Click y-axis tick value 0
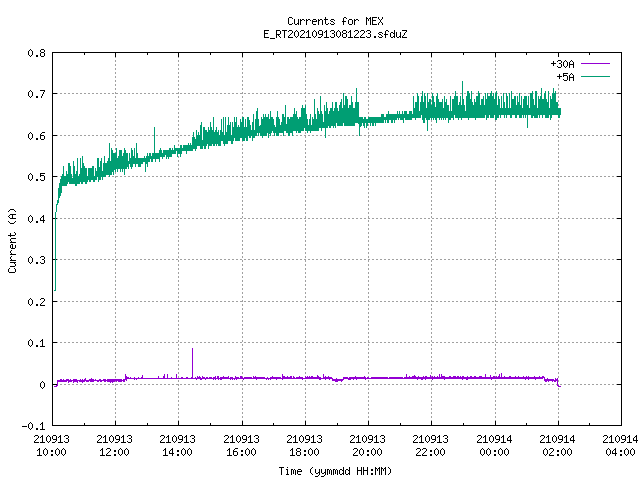The width and height of the screenshot is (640, 480). 42,385
